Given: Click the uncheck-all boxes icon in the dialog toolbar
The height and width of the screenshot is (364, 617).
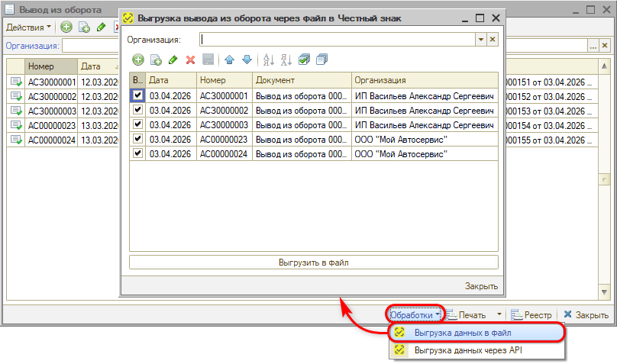Looking at the screenshot, I should click(x=321, y=60).
